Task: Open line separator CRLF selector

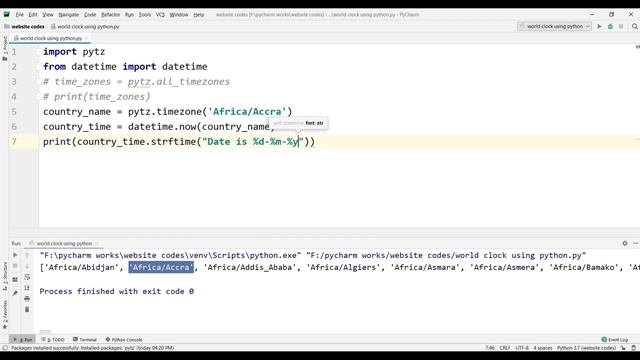Action: (505, 348)
